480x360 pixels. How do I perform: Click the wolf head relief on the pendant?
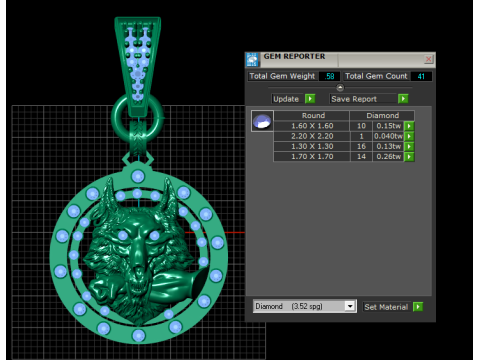[140, 253]
